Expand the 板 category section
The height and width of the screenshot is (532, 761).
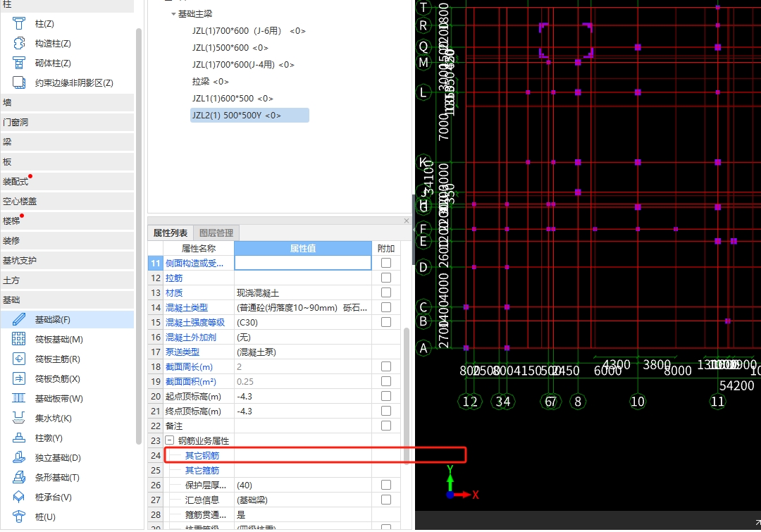point(67,161)
